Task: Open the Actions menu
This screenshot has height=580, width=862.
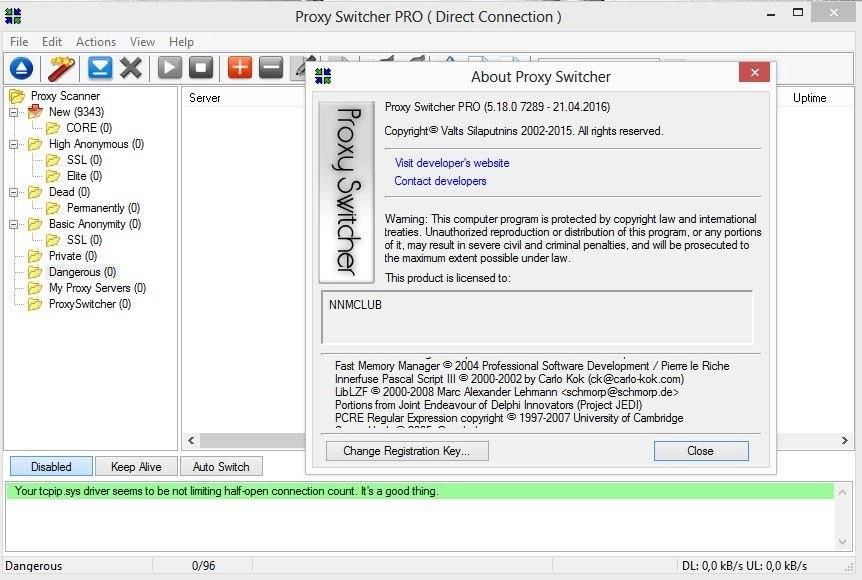Action: click(x=96, y=42)
